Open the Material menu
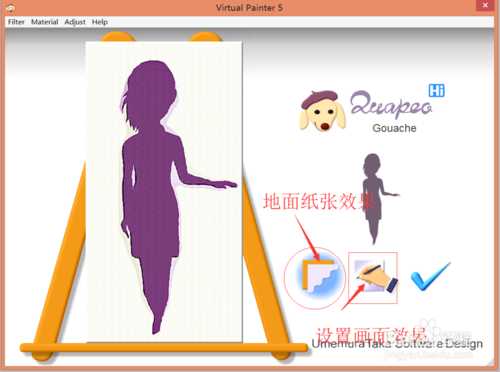 [45, 22]
